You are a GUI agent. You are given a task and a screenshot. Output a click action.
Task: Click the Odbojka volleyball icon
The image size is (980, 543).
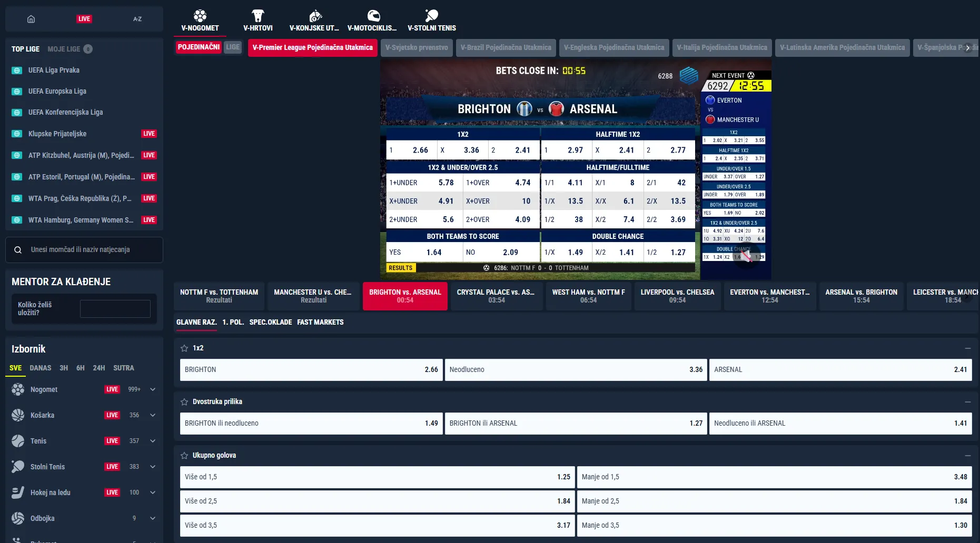18,518
